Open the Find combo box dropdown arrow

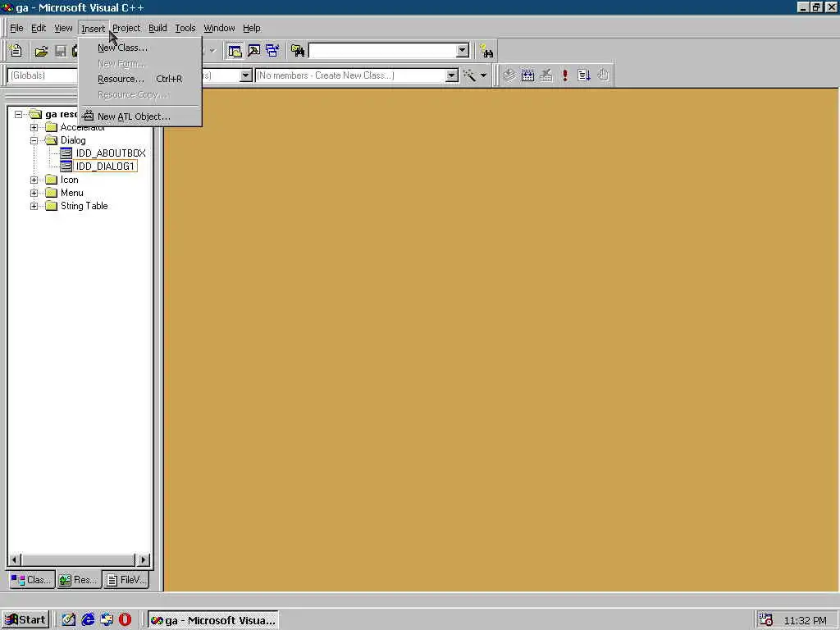point(463,51)
